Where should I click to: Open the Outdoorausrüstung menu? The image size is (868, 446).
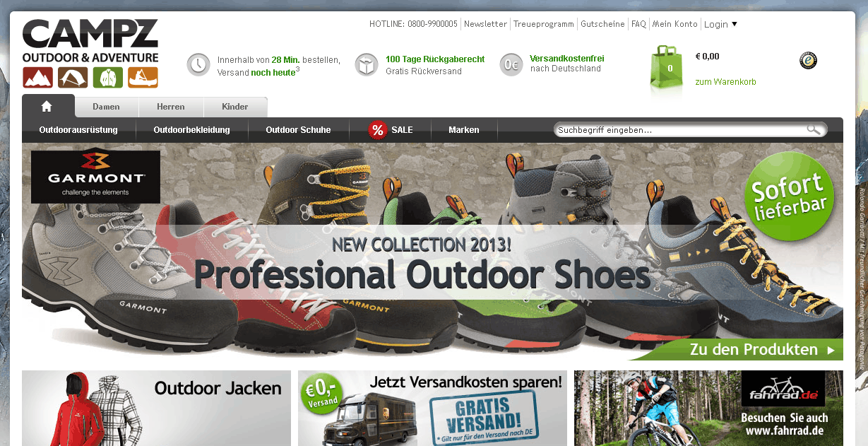click(78, 130)
